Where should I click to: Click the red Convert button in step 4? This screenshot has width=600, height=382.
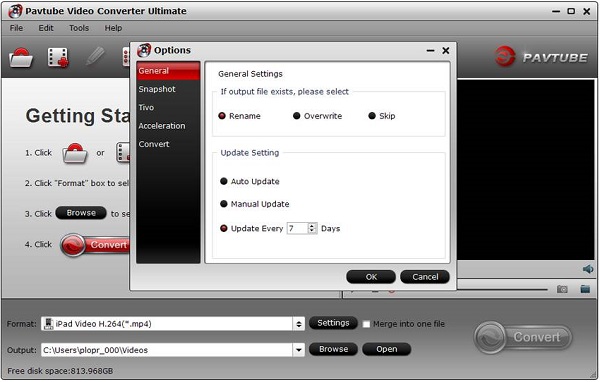coord(95,245)
